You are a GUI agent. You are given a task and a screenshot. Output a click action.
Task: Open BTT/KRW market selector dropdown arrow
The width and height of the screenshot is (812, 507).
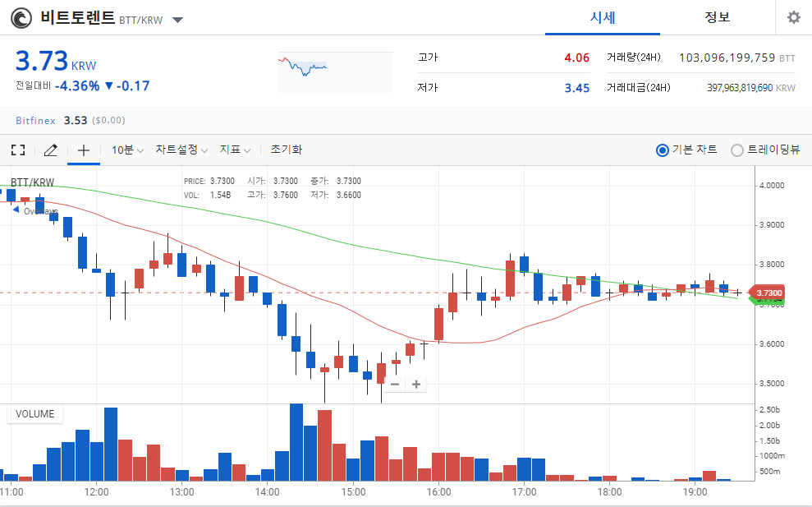(177, 21)
